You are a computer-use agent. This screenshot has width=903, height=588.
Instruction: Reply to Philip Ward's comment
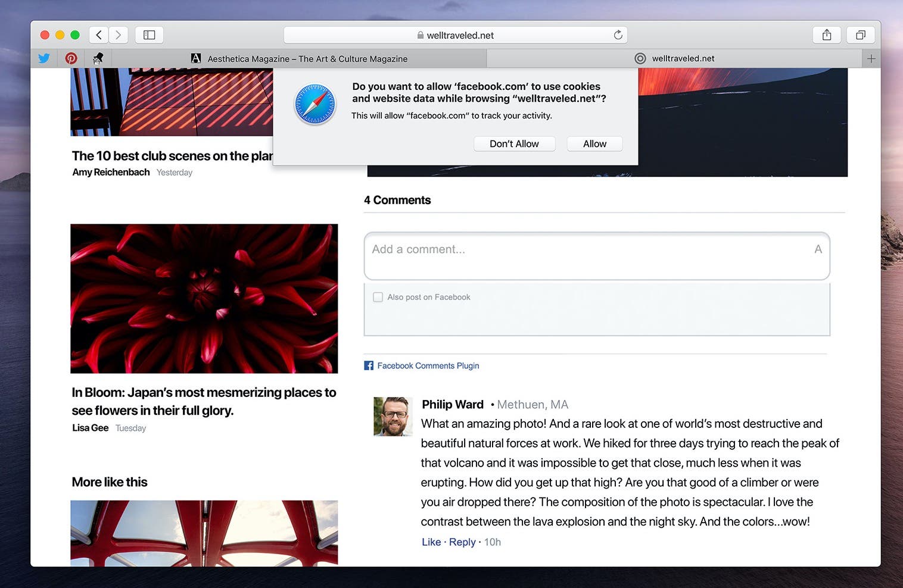pos(462,542)
